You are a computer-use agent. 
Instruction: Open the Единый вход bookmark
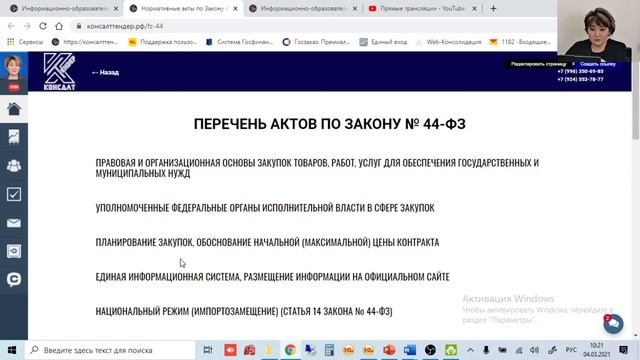point(384,42)
